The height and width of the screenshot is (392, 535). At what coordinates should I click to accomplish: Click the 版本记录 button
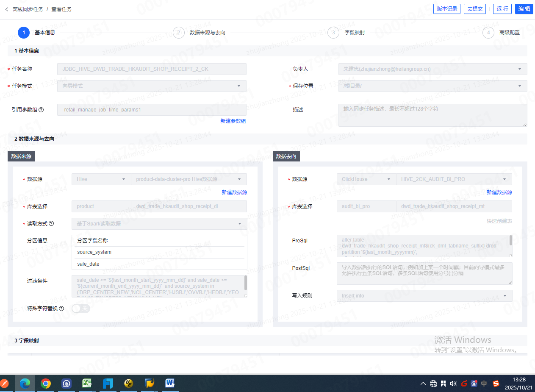pos(447,9)
